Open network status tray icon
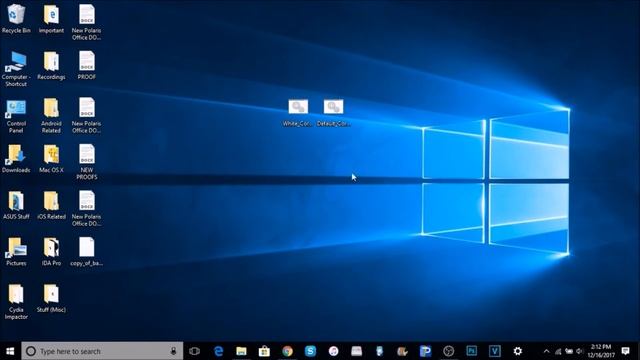The image size is (640, 360). pyautogui.click(x=558, y=351)
